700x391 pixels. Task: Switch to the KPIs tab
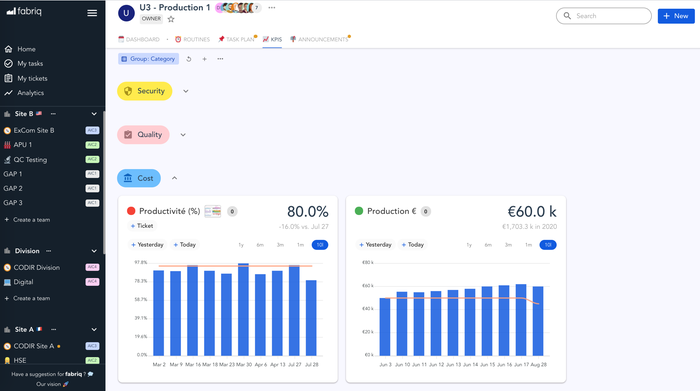click(x=272, y=39)
